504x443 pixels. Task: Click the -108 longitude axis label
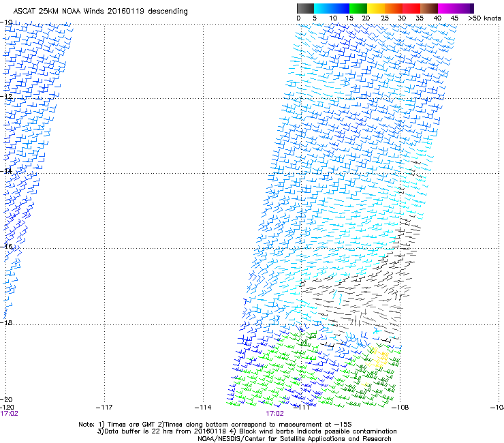pyautogui.click(x=400, y=408)
